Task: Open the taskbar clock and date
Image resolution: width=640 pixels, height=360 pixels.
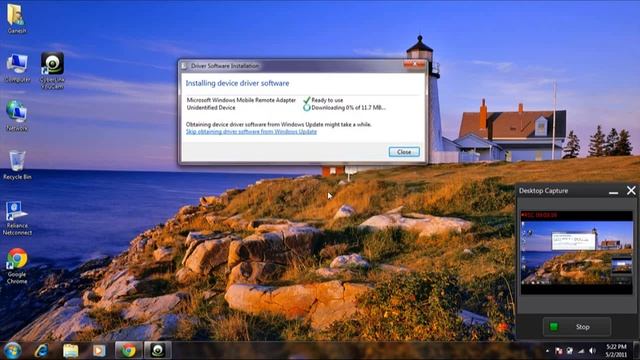Action: (616, 351)
